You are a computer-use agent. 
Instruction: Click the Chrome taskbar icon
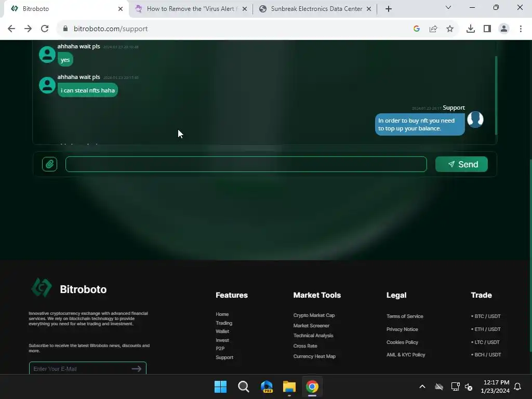pos(312,387)
